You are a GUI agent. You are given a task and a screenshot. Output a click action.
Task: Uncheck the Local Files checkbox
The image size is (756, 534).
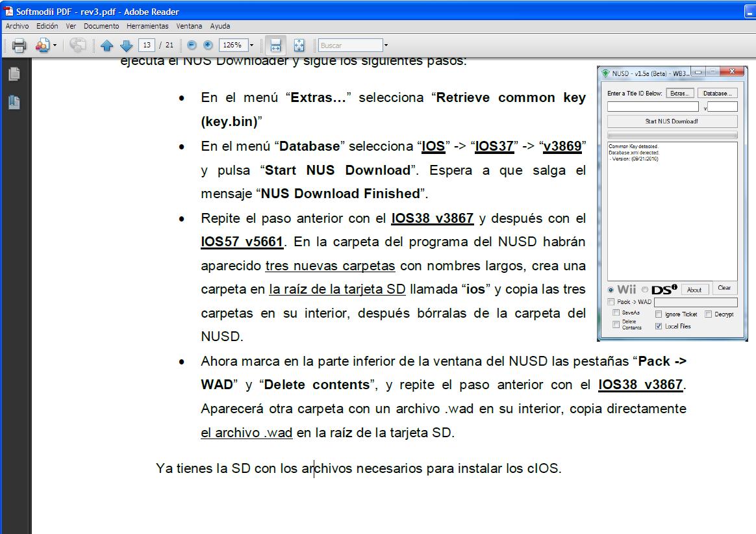coord(658,326)
